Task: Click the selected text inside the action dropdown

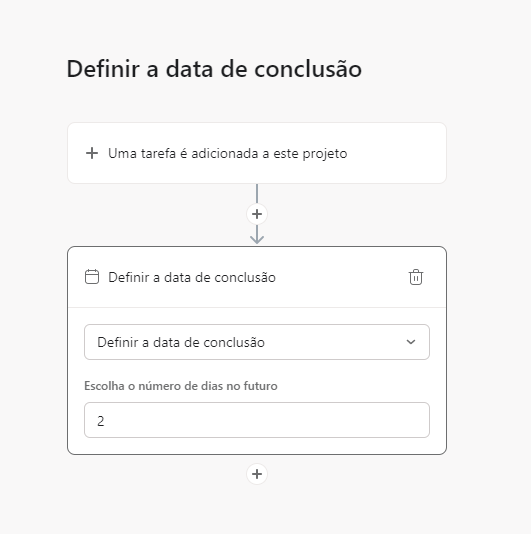Action: 181,342
